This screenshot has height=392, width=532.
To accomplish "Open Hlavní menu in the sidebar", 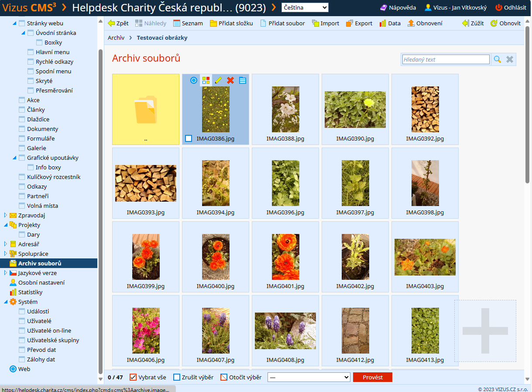I will [x=52, y=52].
